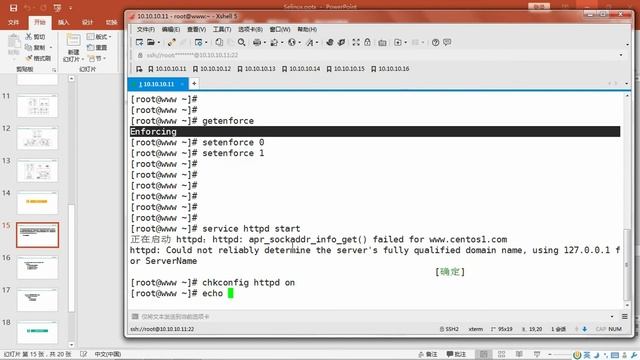Image resolution: width=640 pixels, height=360 pixels.
Task: Click the 10.10.10.13 session bookmark
Action: click(256, 69)
